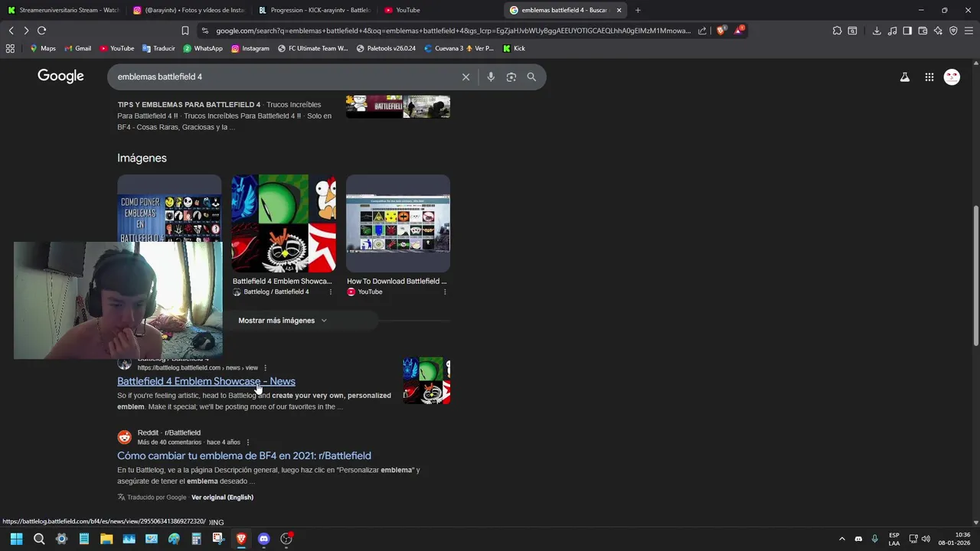Open Cómo cambiar tu emblema de BF4 Reddit link

244,455
